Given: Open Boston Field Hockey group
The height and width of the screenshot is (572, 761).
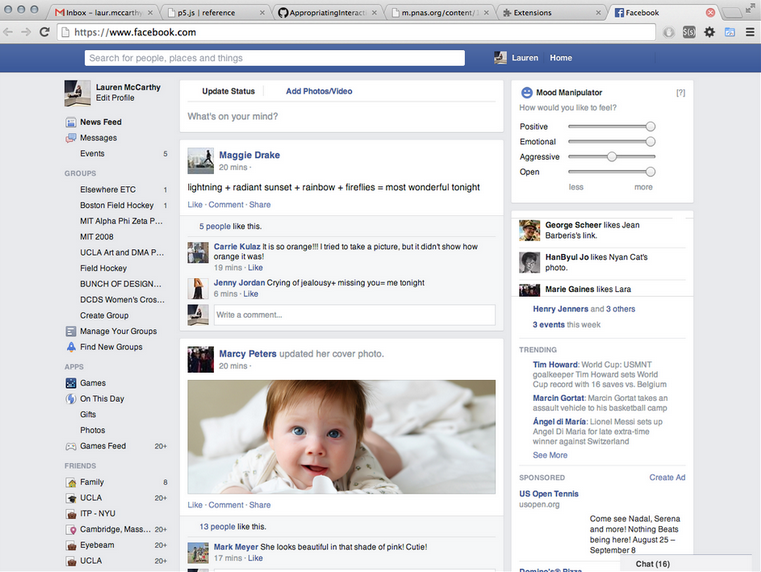Looking at the screenshot, I should tap(116, 205).
